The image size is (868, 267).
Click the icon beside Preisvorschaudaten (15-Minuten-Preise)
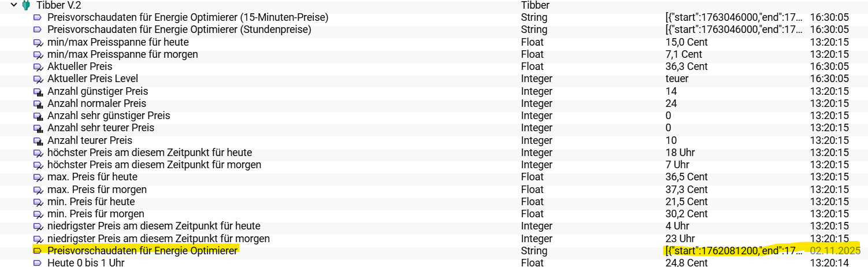point(38,18)
